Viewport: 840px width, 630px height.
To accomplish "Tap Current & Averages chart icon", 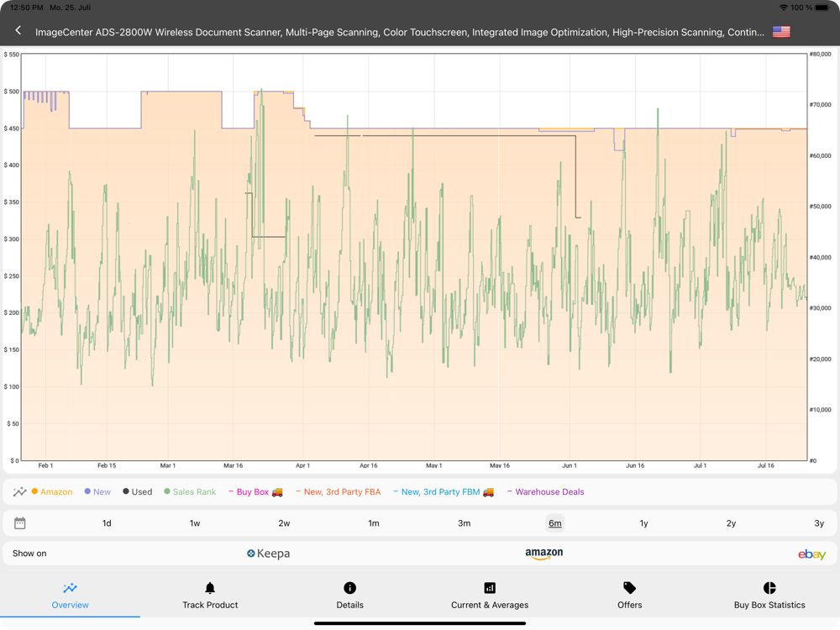I will click(x=490, y=588).
